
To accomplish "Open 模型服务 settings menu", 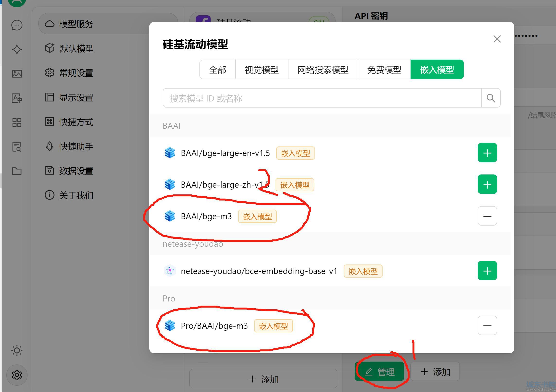I will click(108, 24).
